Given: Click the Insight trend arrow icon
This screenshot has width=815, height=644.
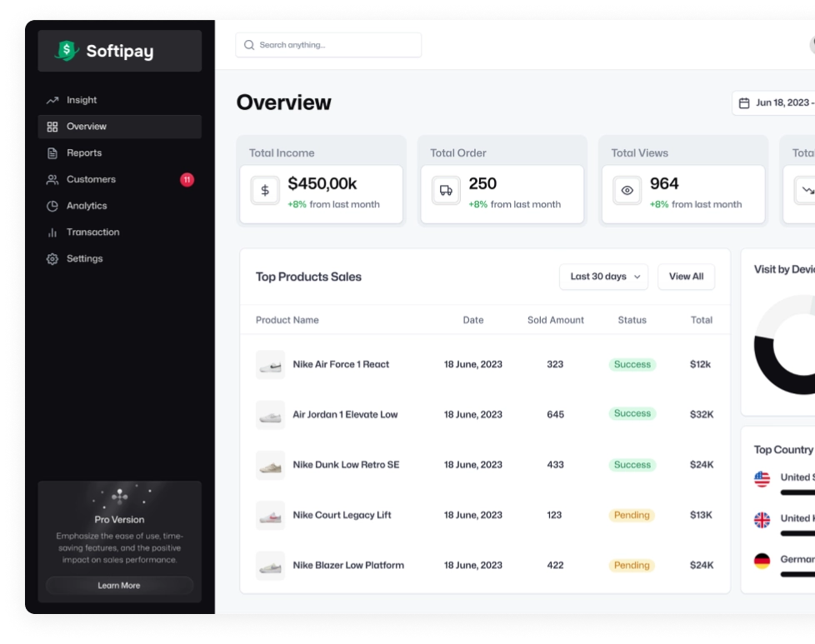Looking at the screenshot, I should tap(52, 100).
